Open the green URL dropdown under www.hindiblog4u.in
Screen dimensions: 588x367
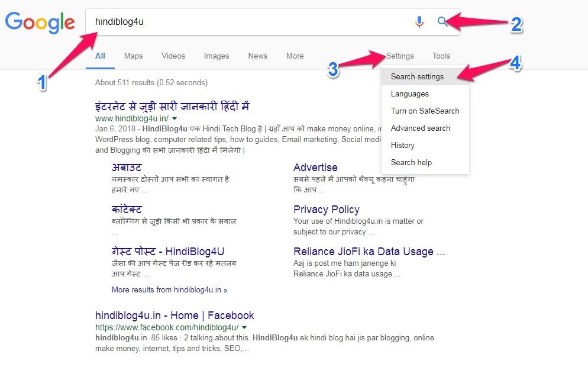coord(173,119)
